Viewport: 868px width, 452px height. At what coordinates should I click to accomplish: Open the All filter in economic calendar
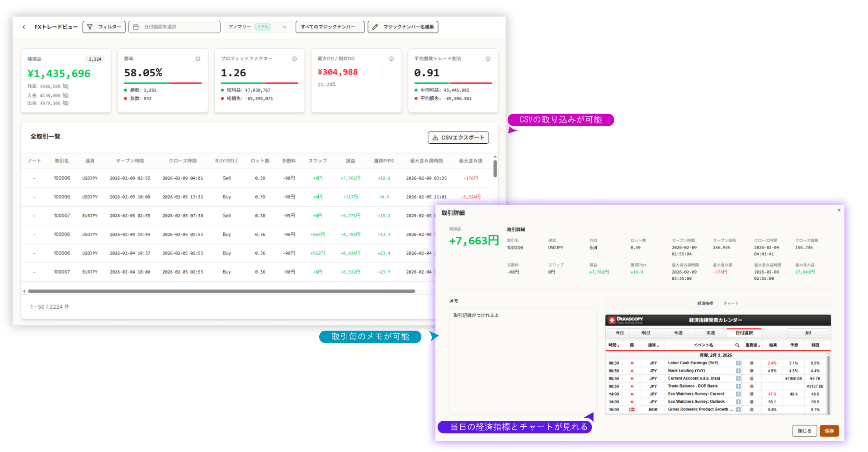click(x=807, y=333)
